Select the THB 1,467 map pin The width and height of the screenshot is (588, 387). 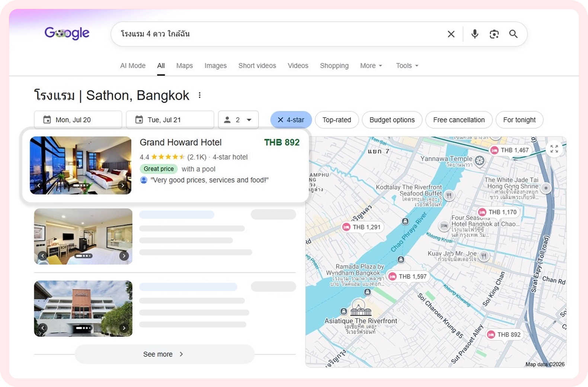point(510,150)
